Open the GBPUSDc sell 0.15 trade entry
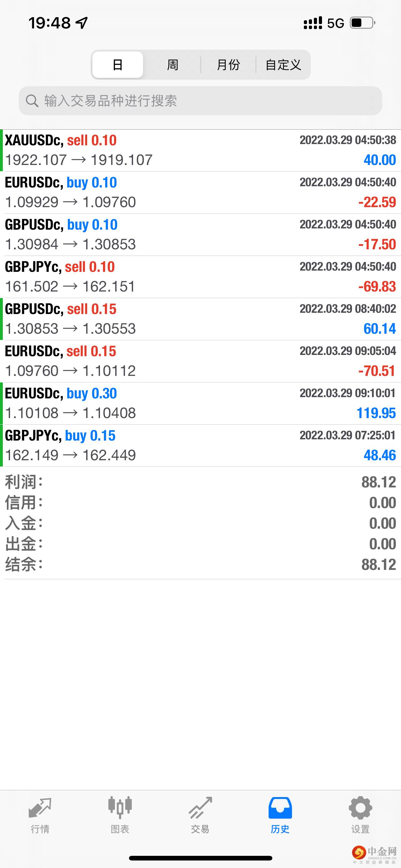The width and height of the screenshot is (401, 868). (200, 319)
